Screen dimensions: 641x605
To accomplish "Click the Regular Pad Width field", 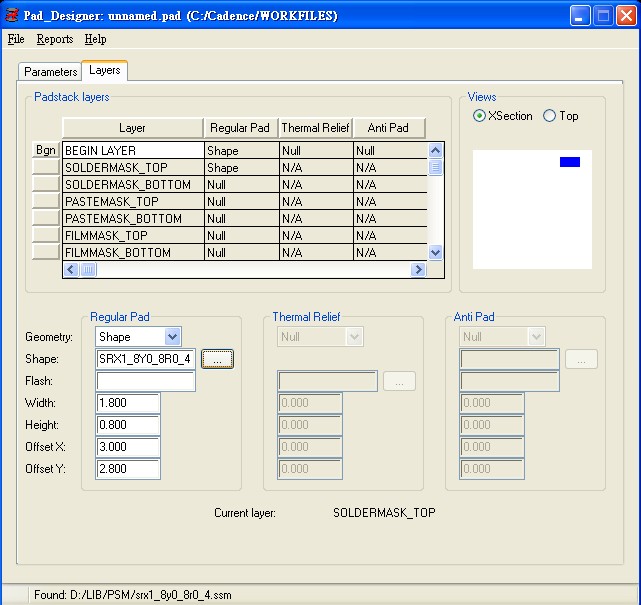I will [128, 403].
